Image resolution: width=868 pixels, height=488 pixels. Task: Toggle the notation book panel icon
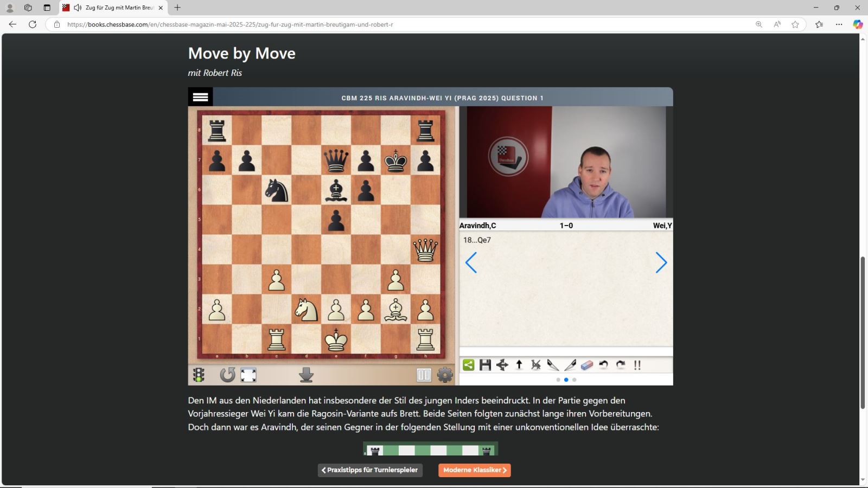coord(424,375)
